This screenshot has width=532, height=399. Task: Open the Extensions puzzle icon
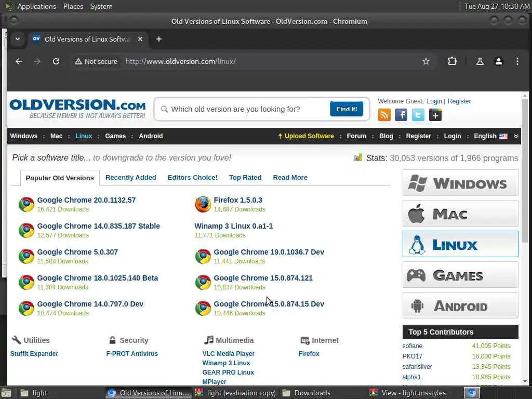click(453, 61)
